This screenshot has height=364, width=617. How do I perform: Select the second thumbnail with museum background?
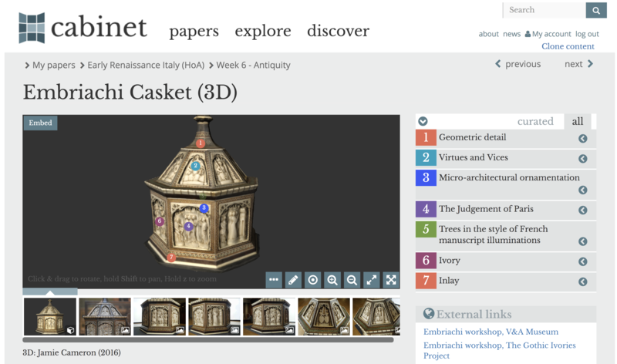click(x=105, y=316)
